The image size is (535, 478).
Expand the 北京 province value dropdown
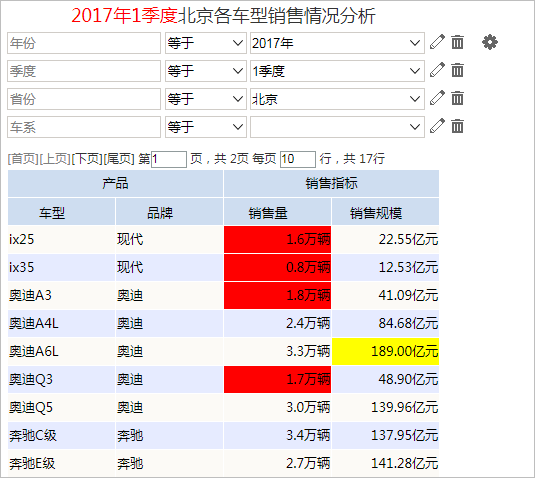point(337,99)
